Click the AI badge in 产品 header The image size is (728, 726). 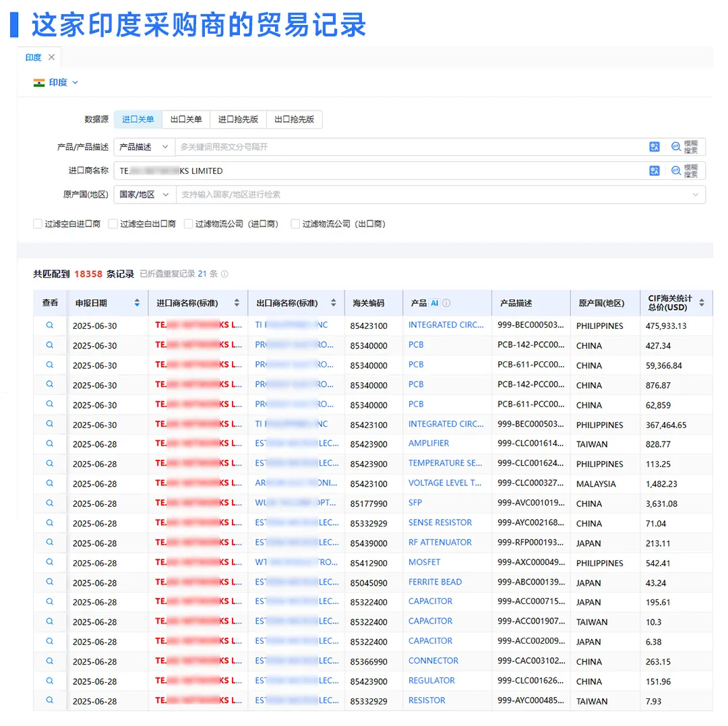pyautogui.click(x=435, y=303)
